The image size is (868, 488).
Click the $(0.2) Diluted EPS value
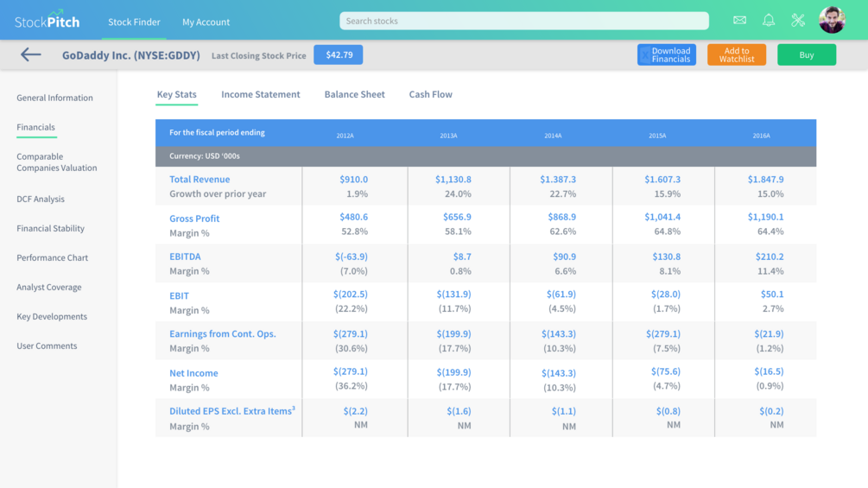point(771,411)
